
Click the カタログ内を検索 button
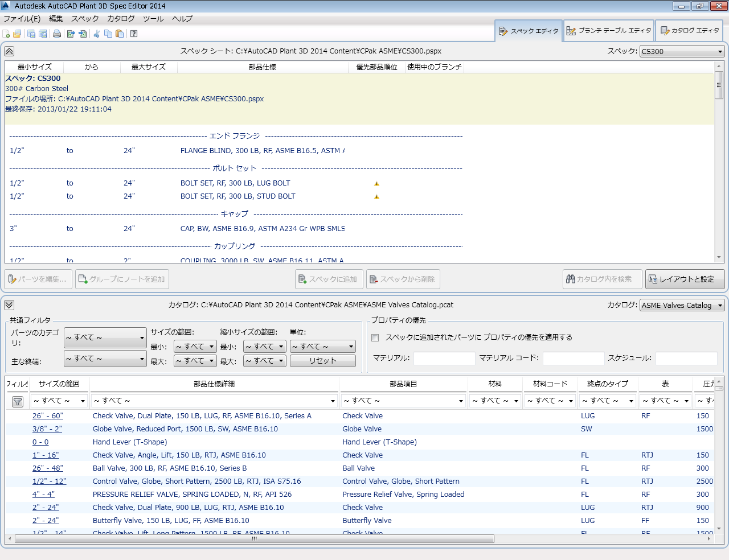(602, 279)
